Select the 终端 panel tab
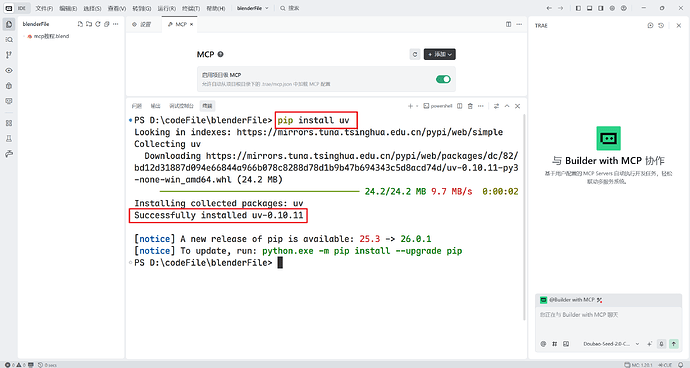The image size is (690, 368). tap(207, 106)
